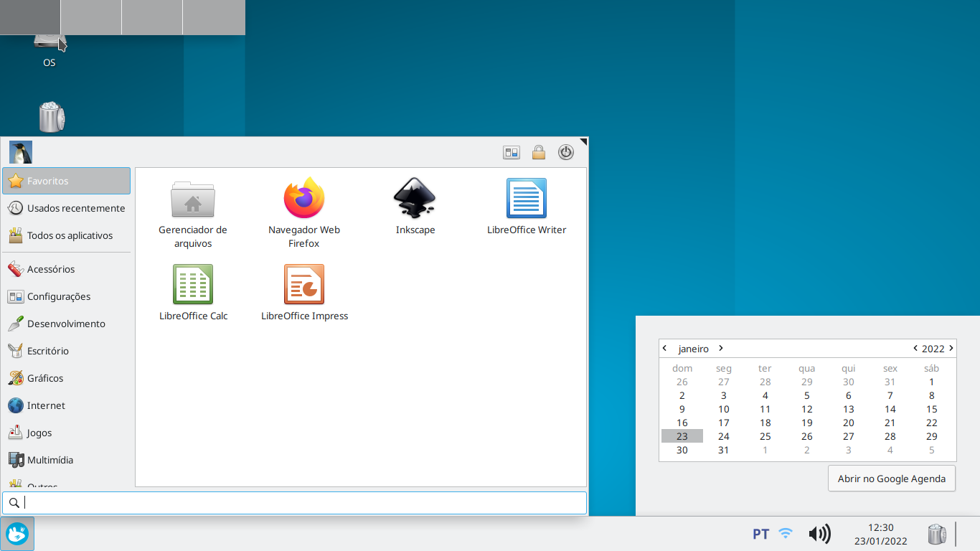The image size is (980, 551).
Task: Go to previous year before 2022
Action: tap(915, 348)
